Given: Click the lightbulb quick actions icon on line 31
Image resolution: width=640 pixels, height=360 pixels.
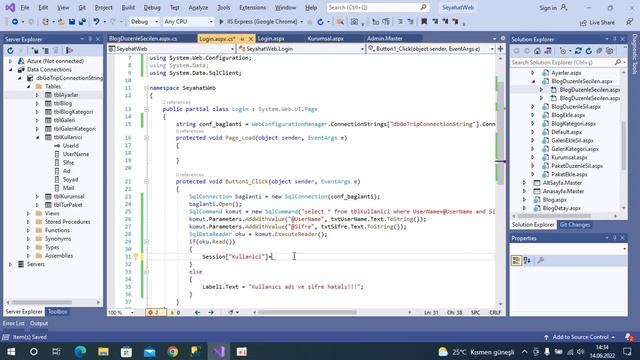Looking at the screenshot, I should 136,257.
